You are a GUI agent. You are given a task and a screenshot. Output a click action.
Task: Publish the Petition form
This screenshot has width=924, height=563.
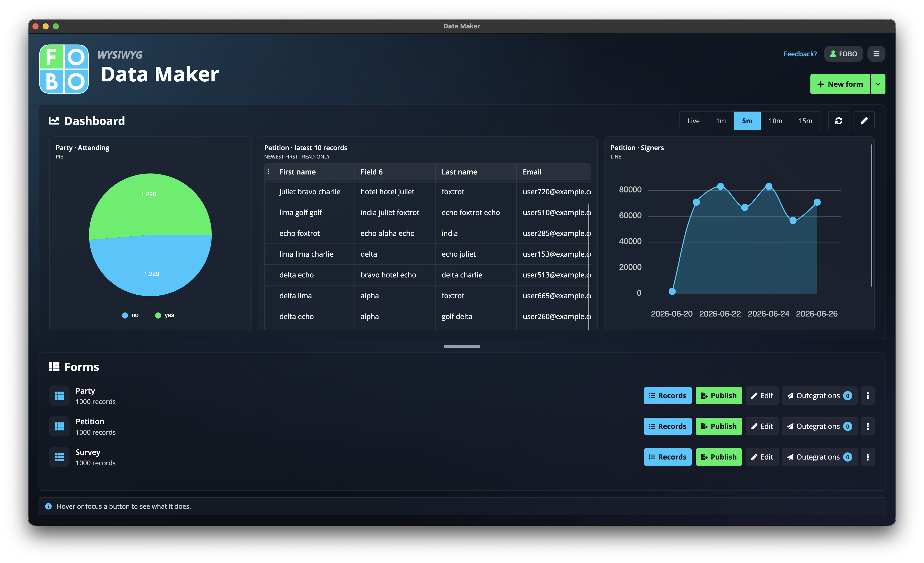click(719, 427)
